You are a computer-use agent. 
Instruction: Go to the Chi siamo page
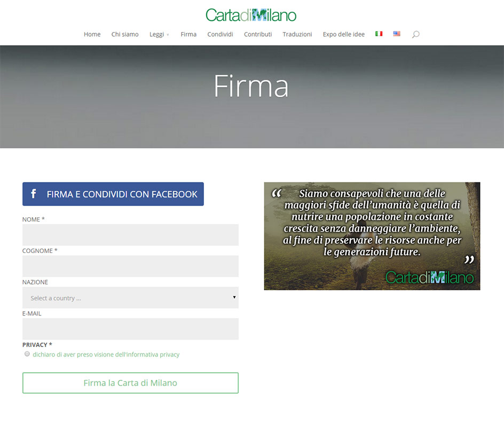pos(125,34)
